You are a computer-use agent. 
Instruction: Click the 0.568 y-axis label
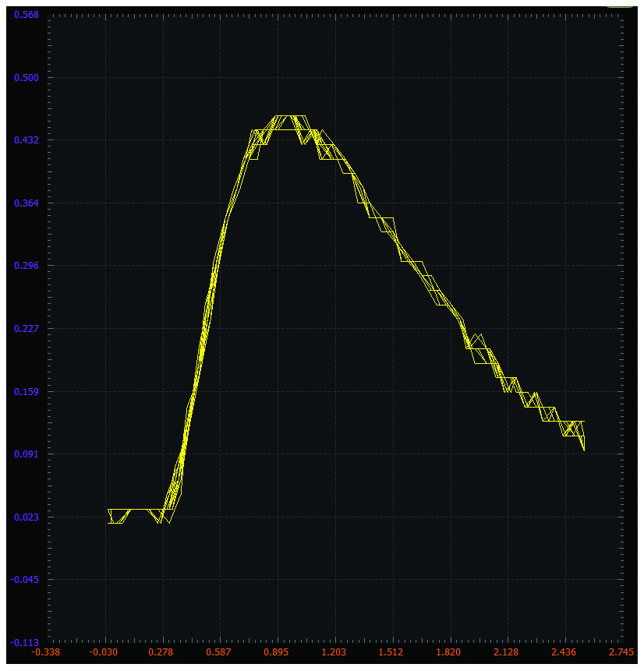(x=27, y=15)
